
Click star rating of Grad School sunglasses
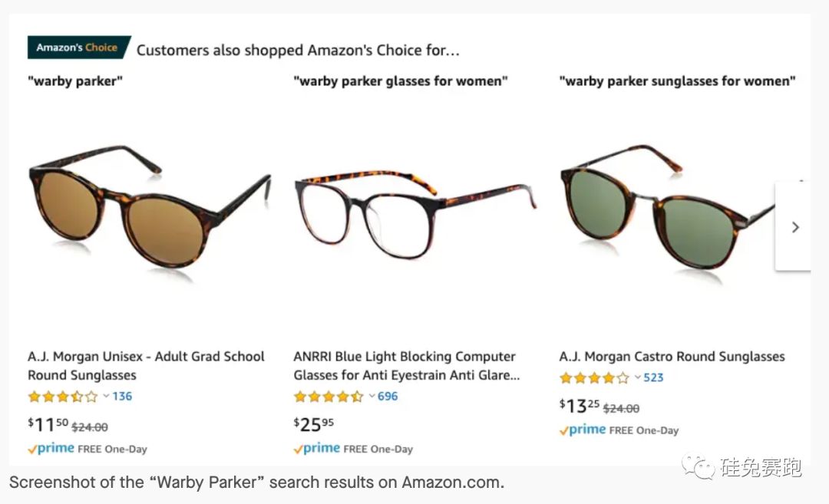63,397
